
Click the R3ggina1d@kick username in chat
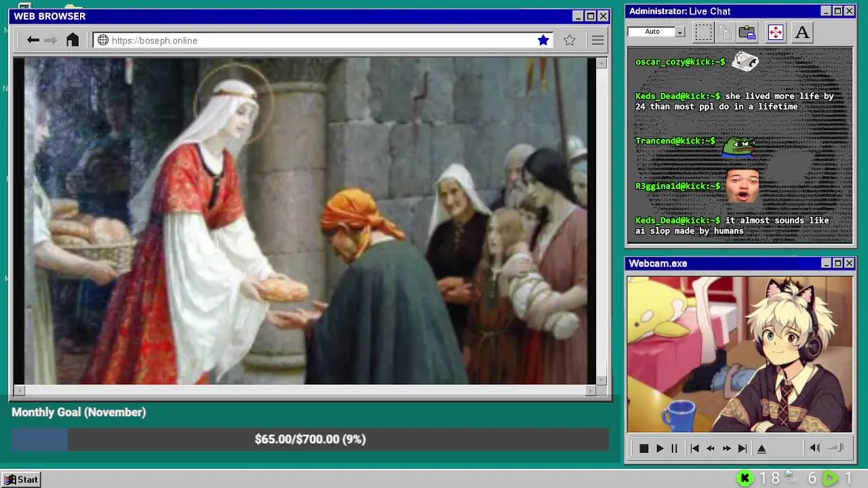(678, 186)
